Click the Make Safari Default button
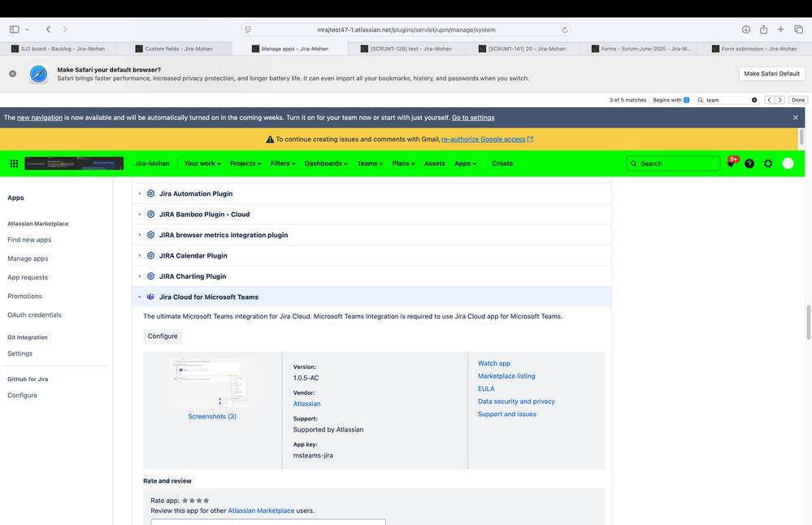The image size is (812, 525). (771, 73)
